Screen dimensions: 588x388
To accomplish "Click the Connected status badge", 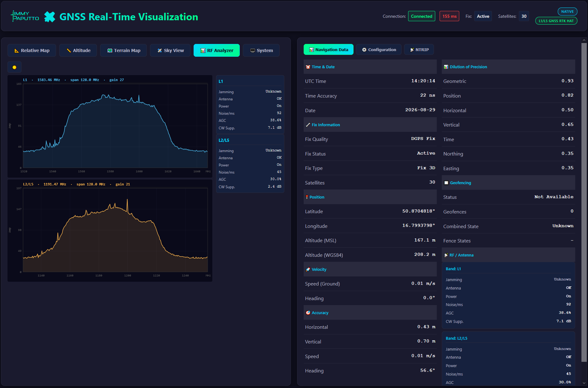I will [422, 16].
